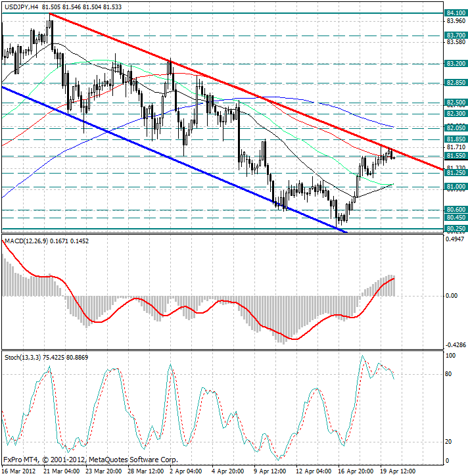
Task: Click the 83.200 level tag
Action: 456,64
